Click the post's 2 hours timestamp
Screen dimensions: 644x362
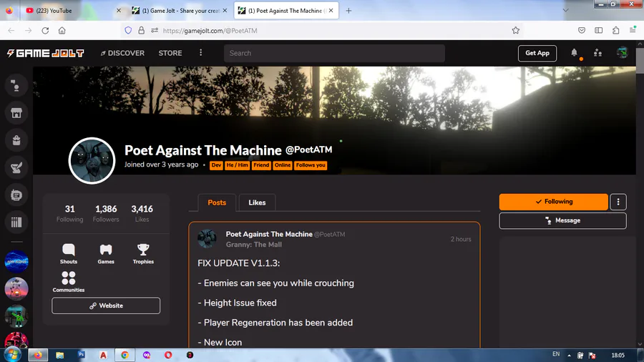click(x=461, y=239)
